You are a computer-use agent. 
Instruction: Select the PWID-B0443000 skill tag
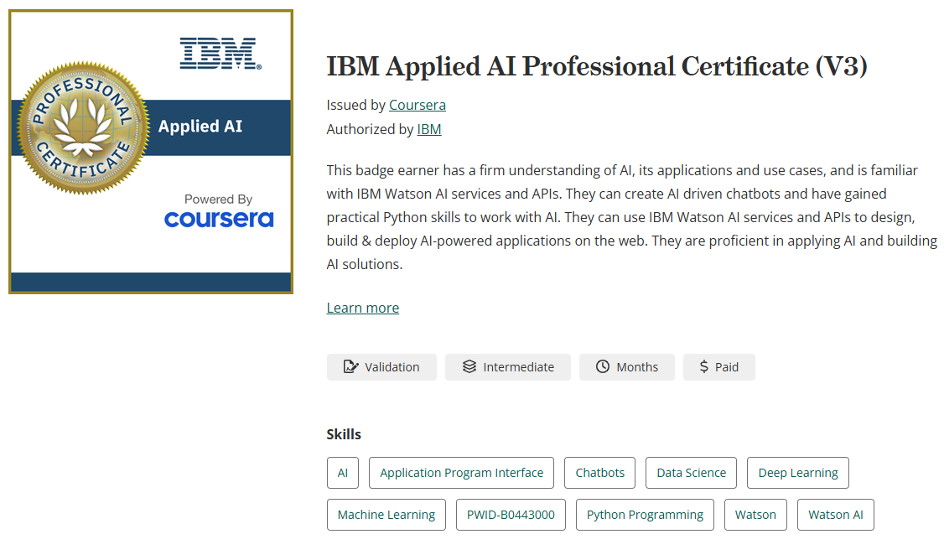click(x=511, y=515)
